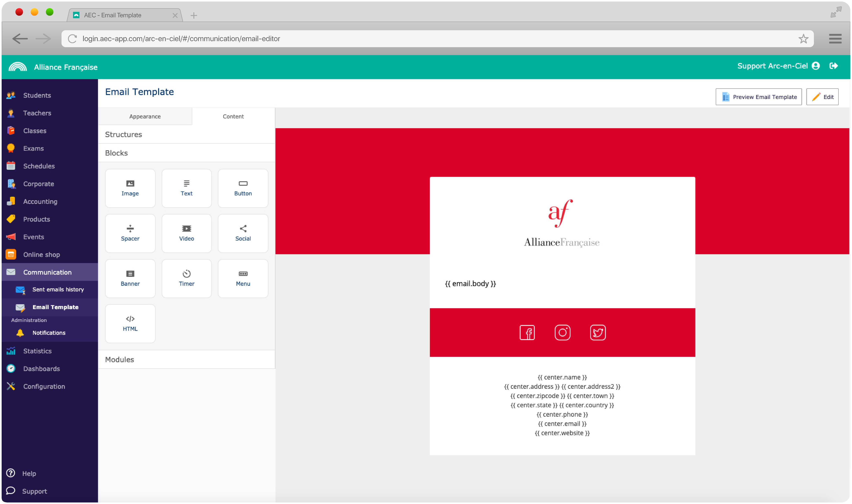The height and width of the screenshot is (504, 852).
Task: Add an HTML block
Action: [x=130, y=324]
